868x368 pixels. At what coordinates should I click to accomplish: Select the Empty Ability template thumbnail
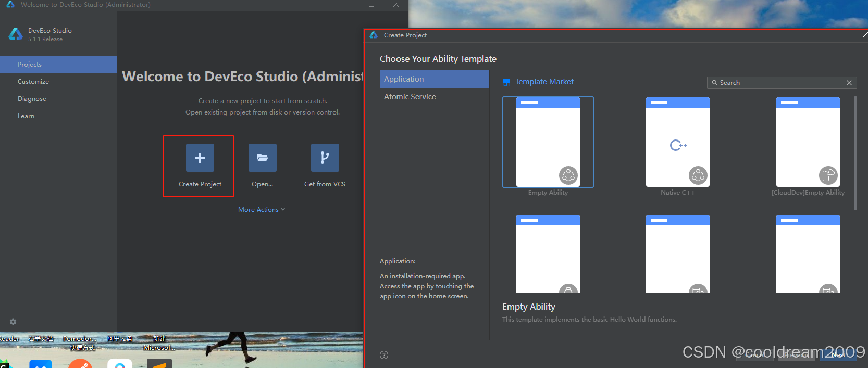[x=548, y=142]
